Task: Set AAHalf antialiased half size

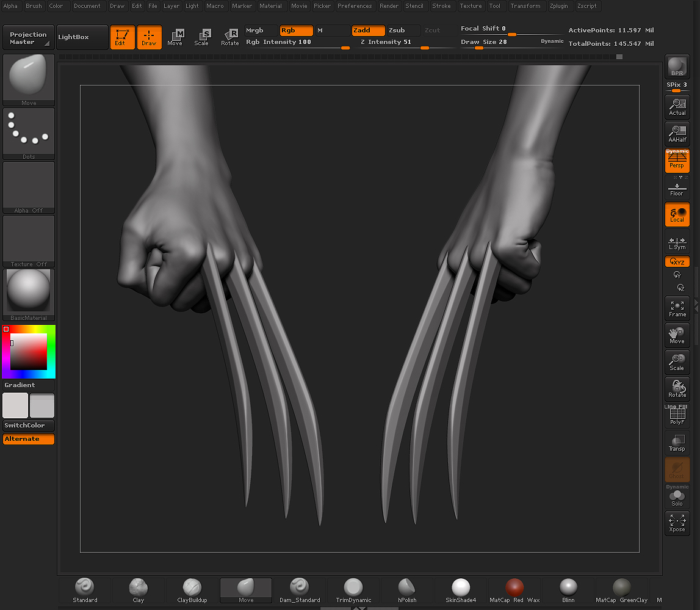Action: pyautogui.click(x=677, y=134)
